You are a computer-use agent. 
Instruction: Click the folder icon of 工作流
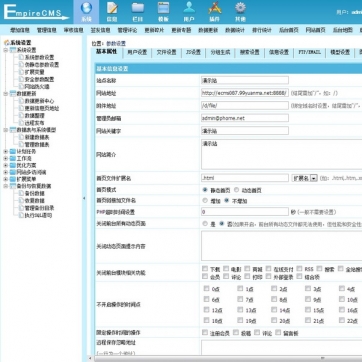(13, 159)
